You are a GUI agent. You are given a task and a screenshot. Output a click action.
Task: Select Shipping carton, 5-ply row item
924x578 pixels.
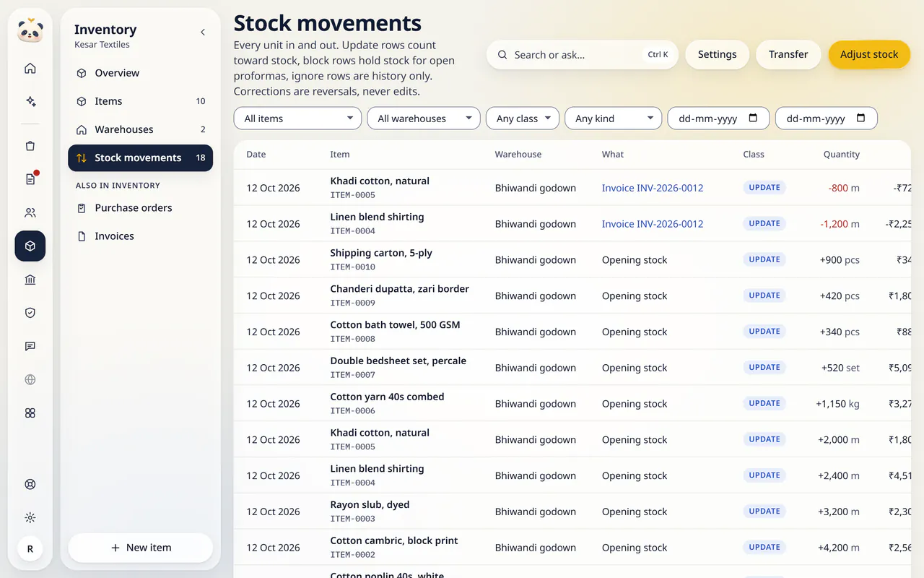click(x=381, y=253)
